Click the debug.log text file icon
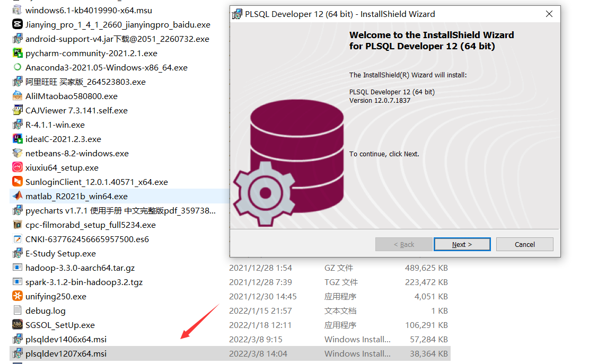Screen dimensions: 589x364 point(17,310)
